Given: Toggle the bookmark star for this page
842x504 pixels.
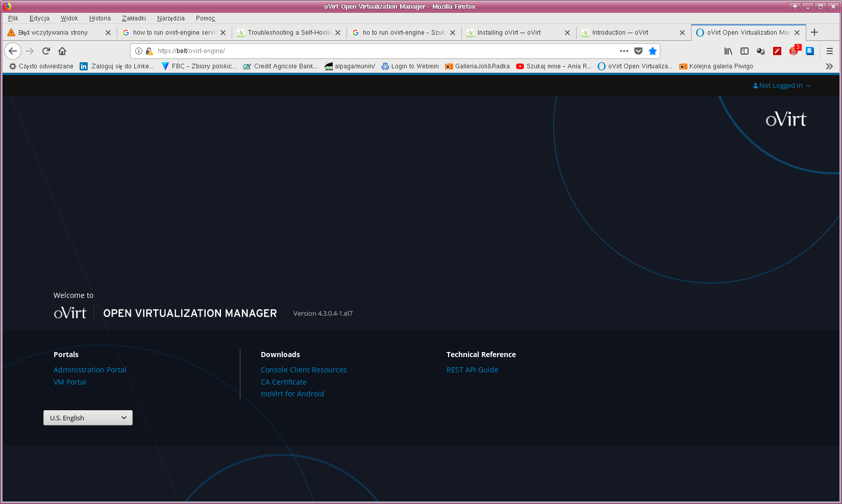Looking at the screenshot, I should click(x=652, y=51).
